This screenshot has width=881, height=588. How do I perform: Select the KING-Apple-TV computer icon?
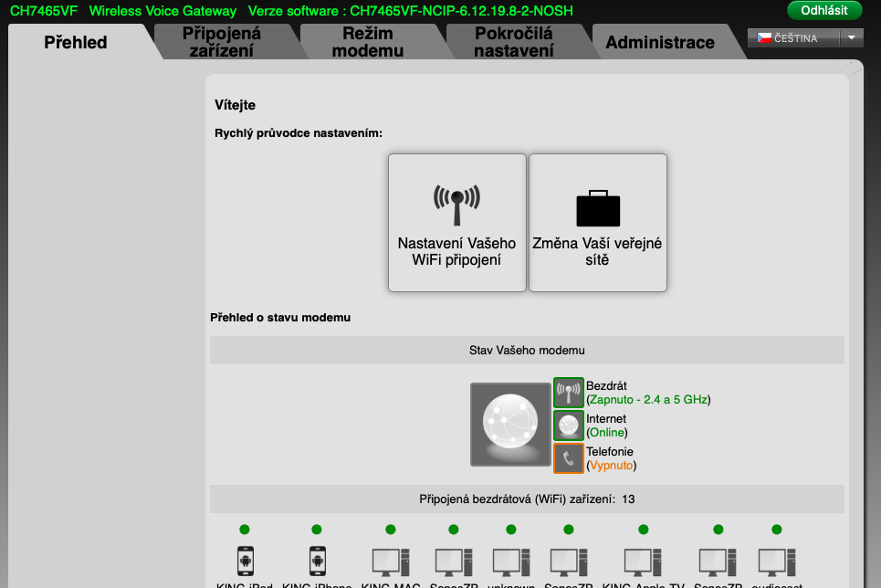[643, 560]
